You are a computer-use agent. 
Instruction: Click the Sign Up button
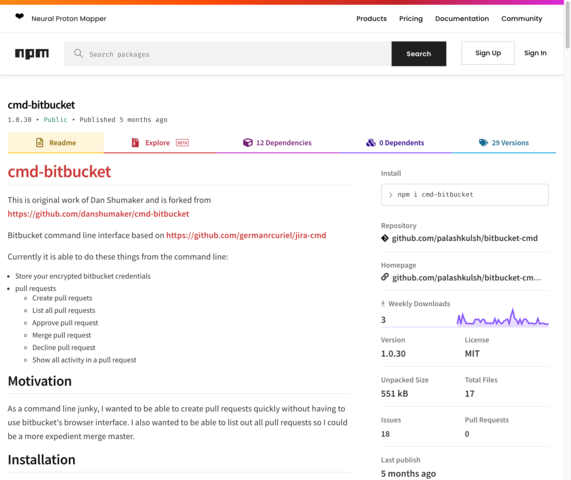pyautogui.click(x=488, y=53)
